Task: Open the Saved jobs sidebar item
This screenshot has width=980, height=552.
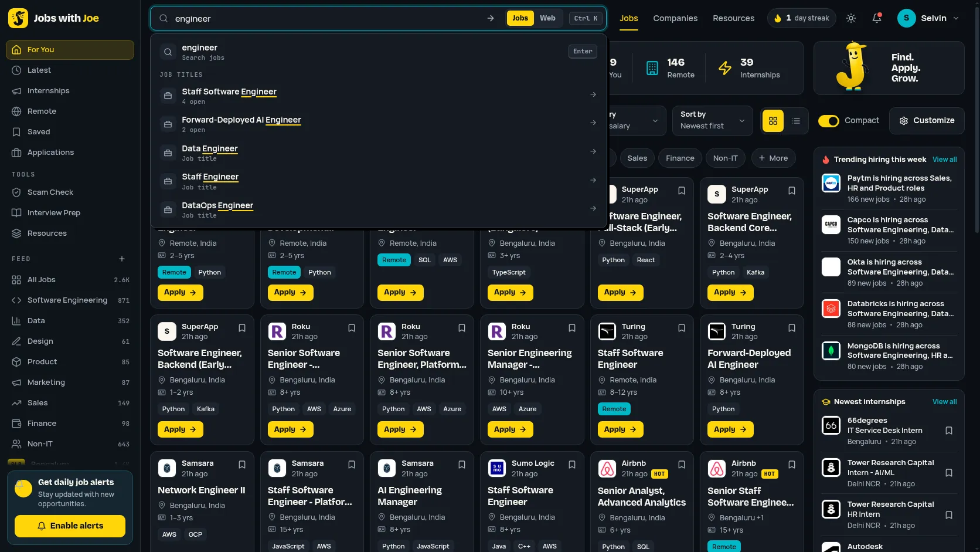Action: (70, 132)
